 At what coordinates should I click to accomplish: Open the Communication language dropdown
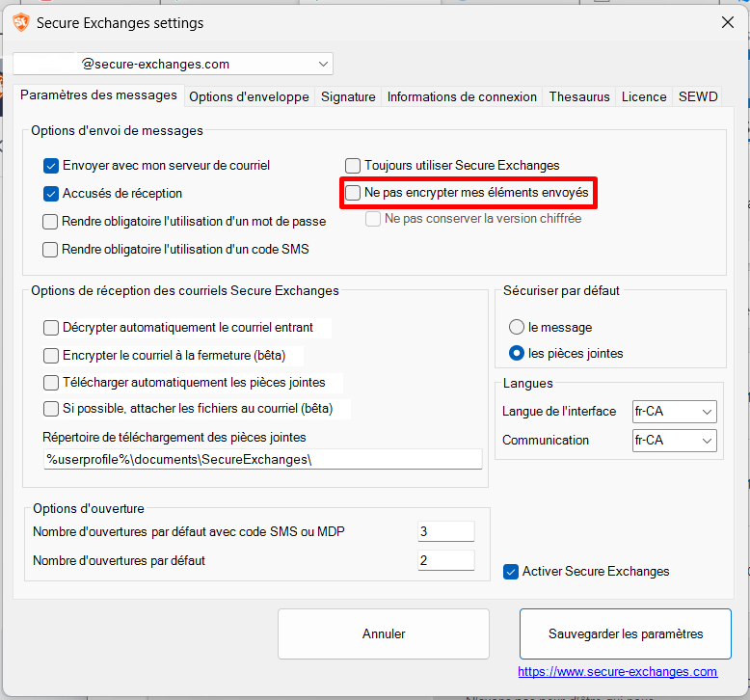pos(675,441)
